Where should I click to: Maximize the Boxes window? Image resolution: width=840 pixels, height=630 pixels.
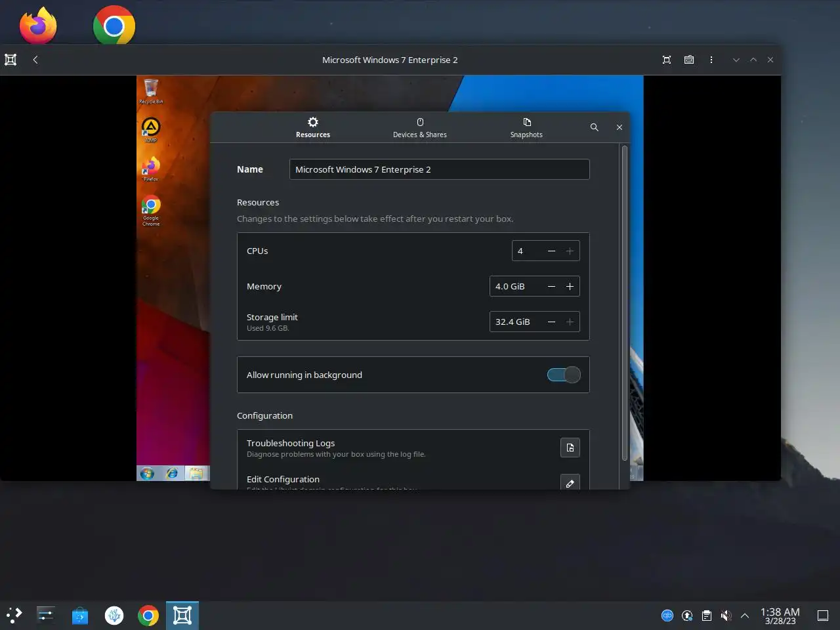753,60
